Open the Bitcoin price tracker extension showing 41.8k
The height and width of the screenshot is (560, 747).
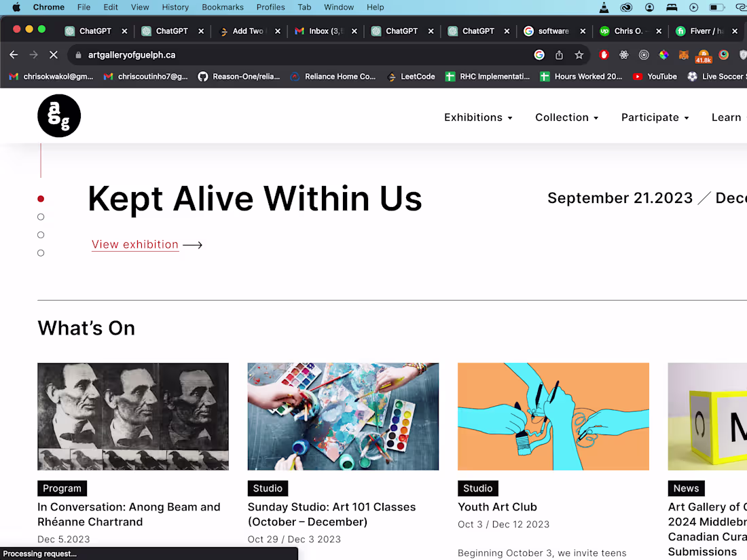pos(704,54)
